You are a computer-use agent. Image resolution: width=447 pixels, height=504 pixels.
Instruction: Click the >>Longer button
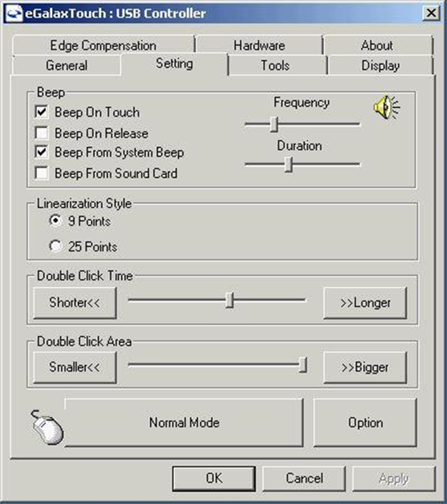[x=365, y=303]
